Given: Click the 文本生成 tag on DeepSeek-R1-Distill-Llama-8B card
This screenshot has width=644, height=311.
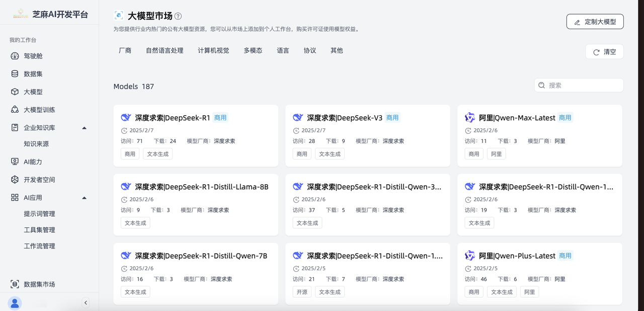Looking at the screenshot, I should pos(135,223).
